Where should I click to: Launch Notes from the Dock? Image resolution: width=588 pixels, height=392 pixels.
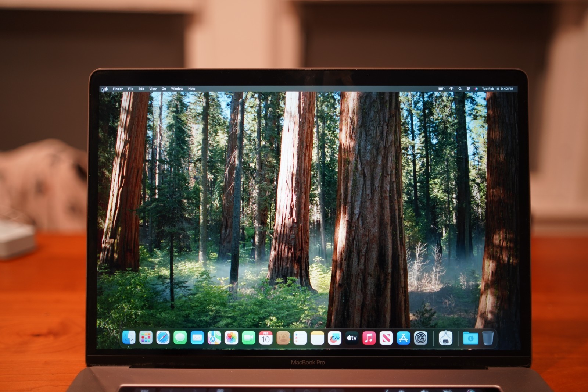click(x=318, y=338)
